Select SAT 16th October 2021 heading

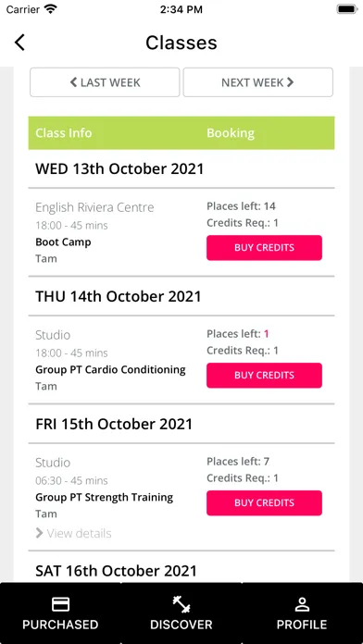point(117,571)
